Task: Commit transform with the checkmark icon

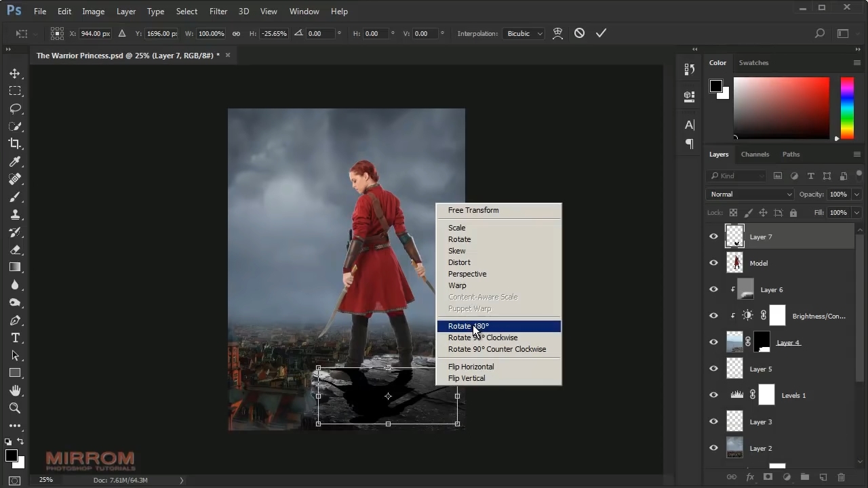Action: 601,33
